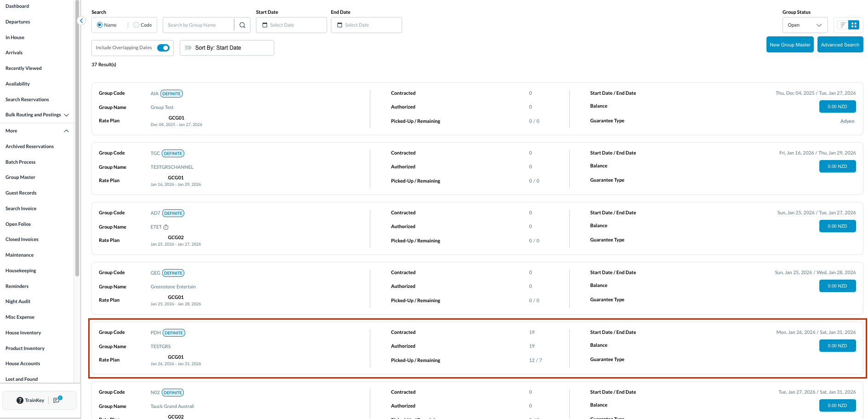This screenshot has height=419, width=868.
Task: Switch to grid card view
Action: (x=854, y=25)
